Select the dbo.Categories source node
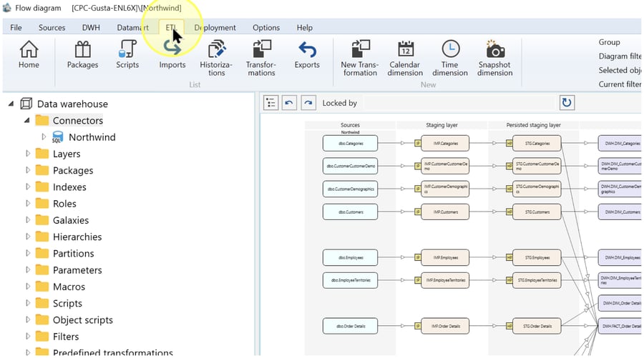This screenshot has width=644, height=358. [351, 144]
